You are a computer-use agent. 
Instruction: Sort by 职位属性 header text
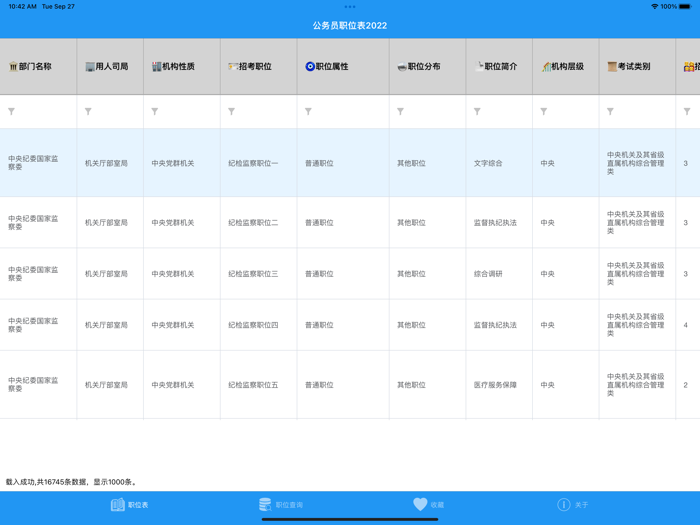tap(332, 67)
